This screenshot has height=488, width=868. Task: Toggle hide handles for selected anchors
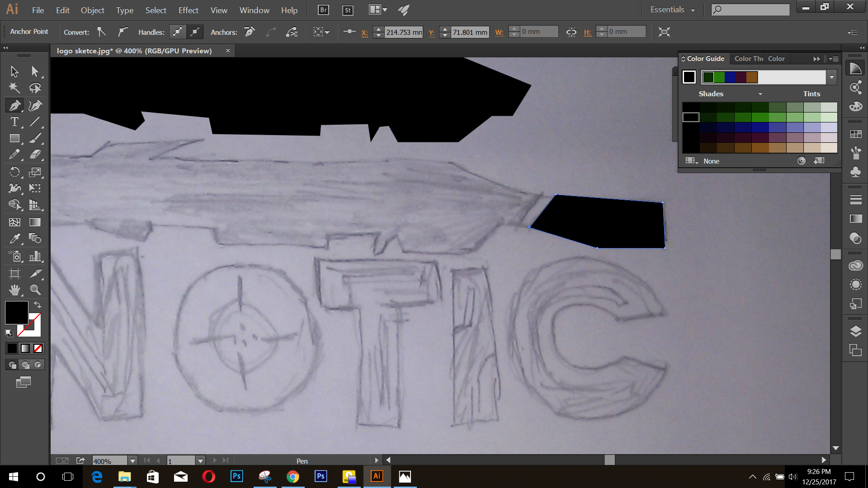pyautogui.click(x=195, y=32)
